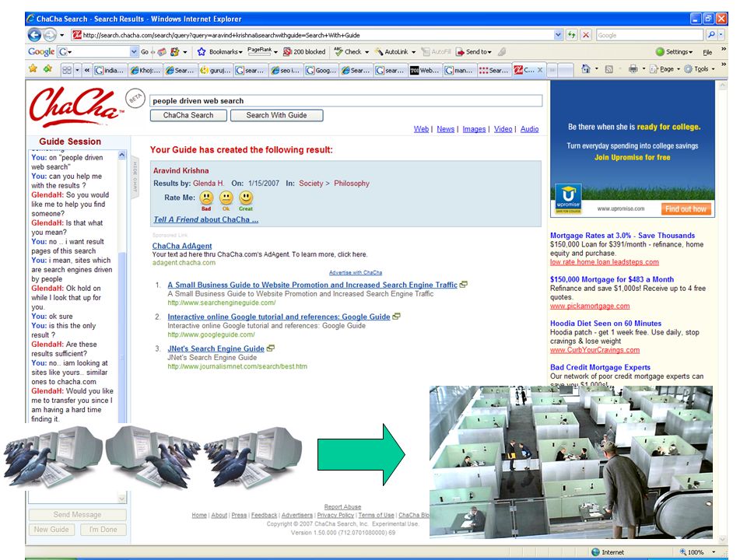Open first result in new window icon
The image size is (747, 560).
(463, 285)
